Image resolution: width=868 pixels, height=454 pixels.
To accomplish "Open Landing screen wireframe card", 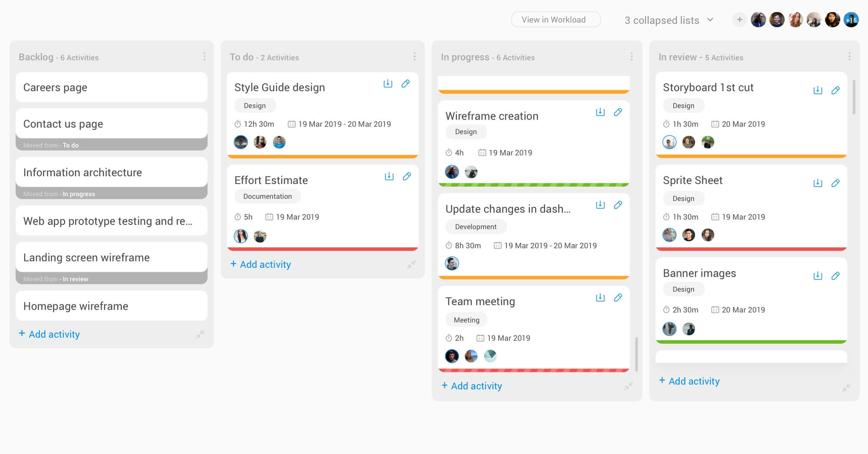I will [x=112, y=257].
